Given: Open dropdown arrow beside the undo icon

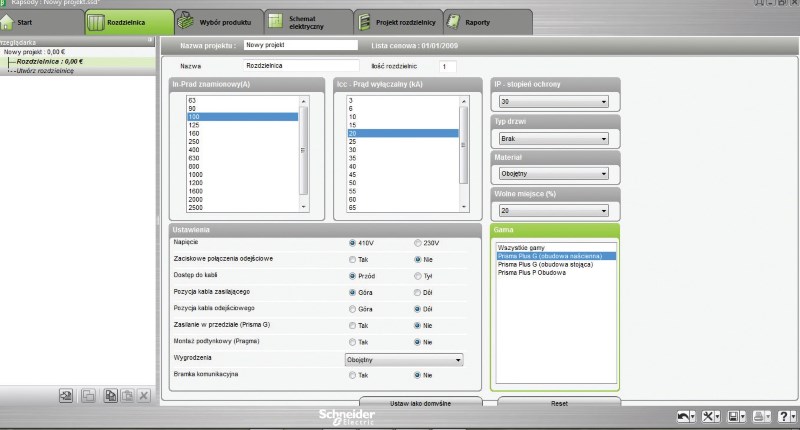Looking at the screenshot, I should click(692, 417).
